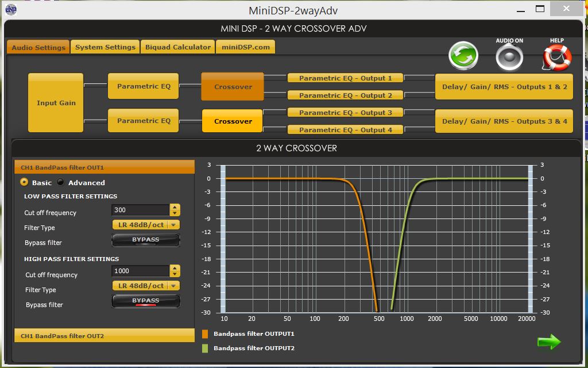Image resolution: width=588 pixels, height=368 pixels.
Task: Open Parametric EQ - Output 4
Action: (345, 129)
